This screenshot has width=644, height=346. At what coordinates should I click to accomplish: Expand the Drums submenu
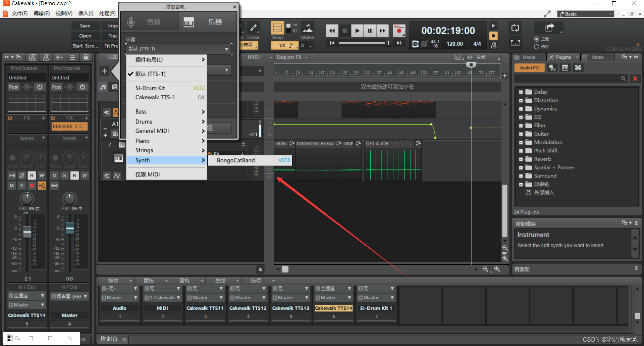[166, 121]
